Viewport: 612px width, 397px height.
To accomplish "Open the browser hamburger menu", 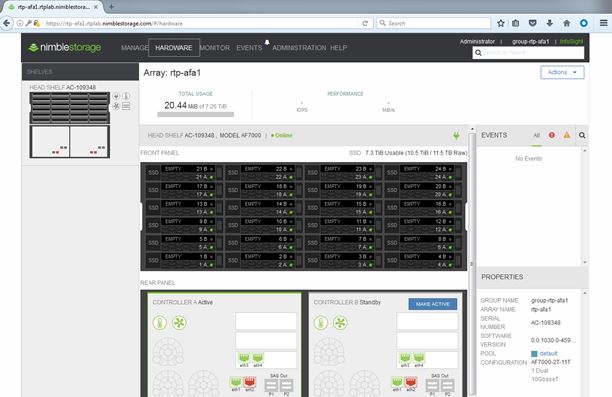I will pos(603,23).
